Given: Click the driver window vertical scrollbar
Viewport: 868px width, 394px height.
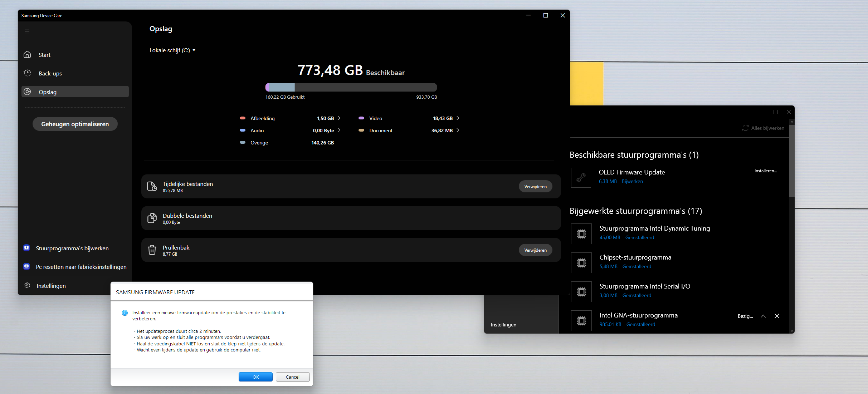Looking at the screenshot, I should coord(791,161).
